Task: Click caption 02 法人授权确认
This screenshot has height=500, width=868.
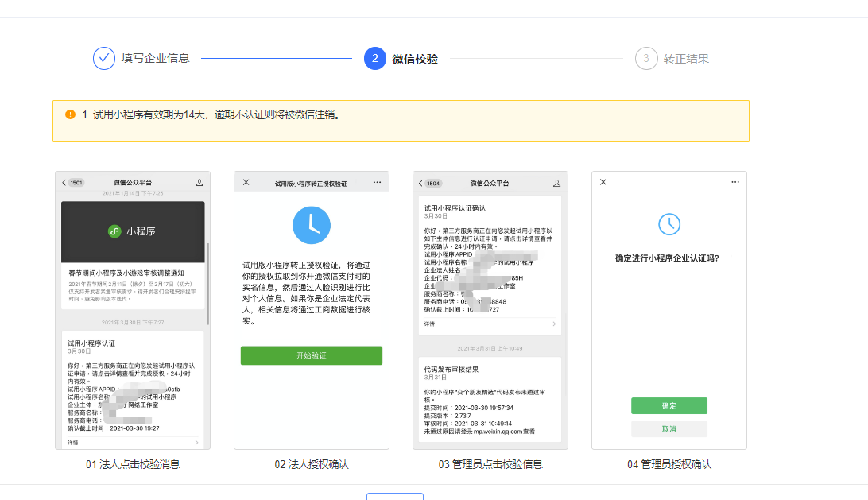Action: pyautogui.click(x=312, y=464)
